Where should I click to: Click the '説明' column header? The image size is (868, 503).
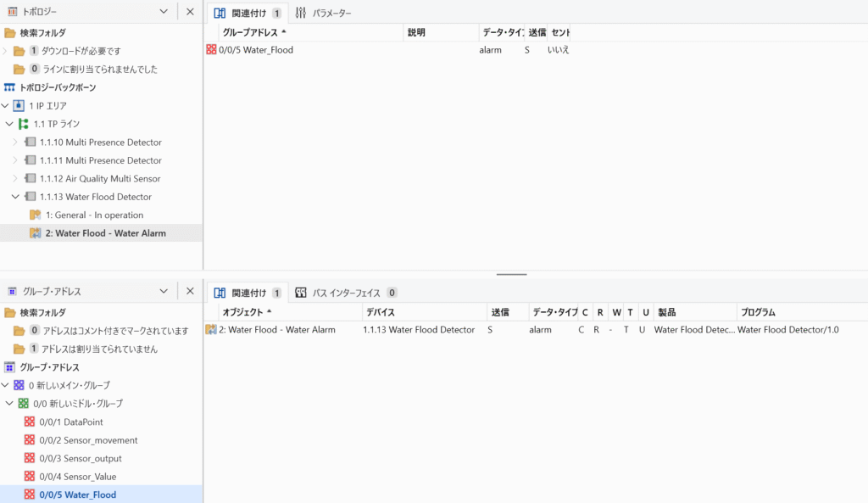point(441,33)
